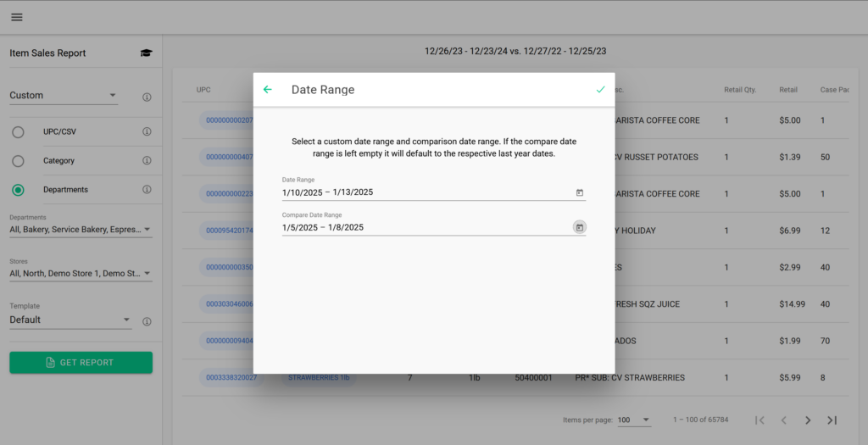Image resolution: width=868 pixels, height=445 pixels.
Task: Open the Template Default dropdown
Action: point(70,320)
